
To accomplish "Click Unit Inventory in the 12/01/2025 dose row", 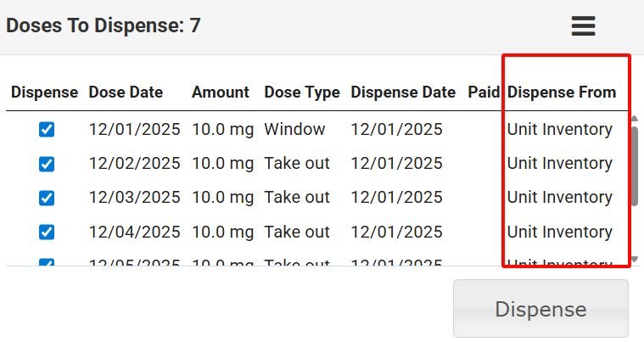I will (x=560, y=130).
